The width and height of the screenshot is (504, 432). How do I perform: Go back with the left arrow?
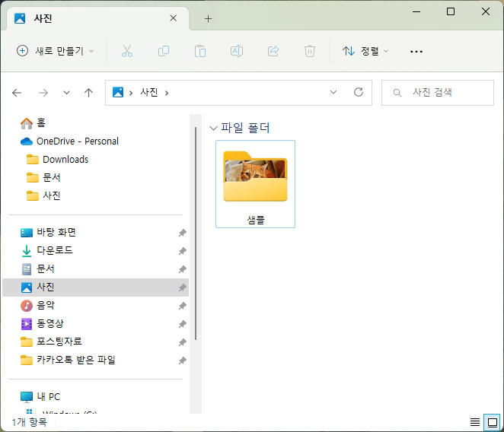coord(17,93)
